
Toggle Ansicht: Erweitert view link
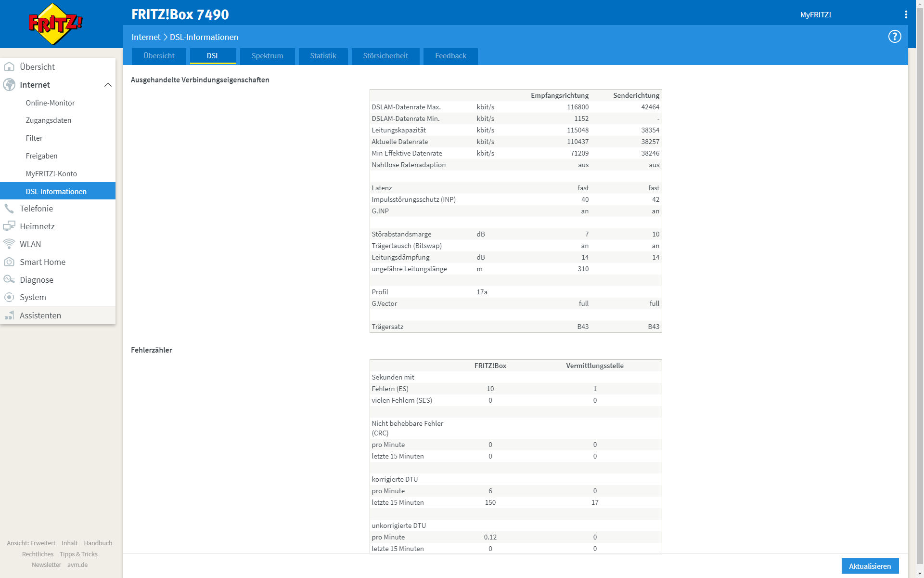(31, 543)
